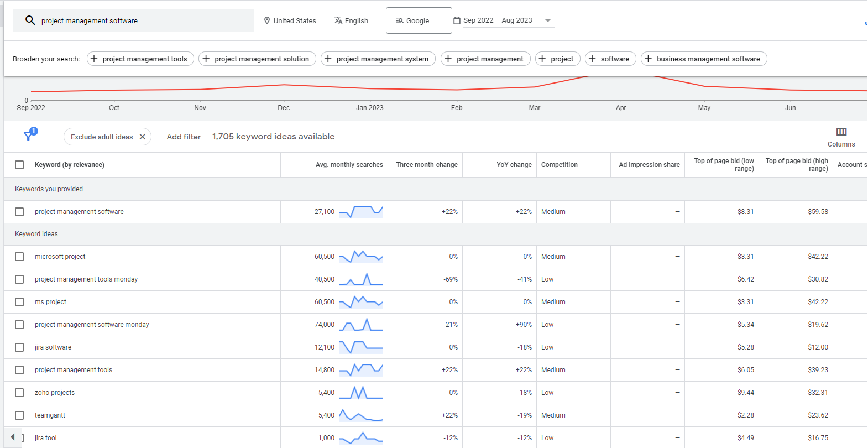The image size is (868, 448).
Task: Click the location pin icon for United States
Action: [x=267, y=20]
